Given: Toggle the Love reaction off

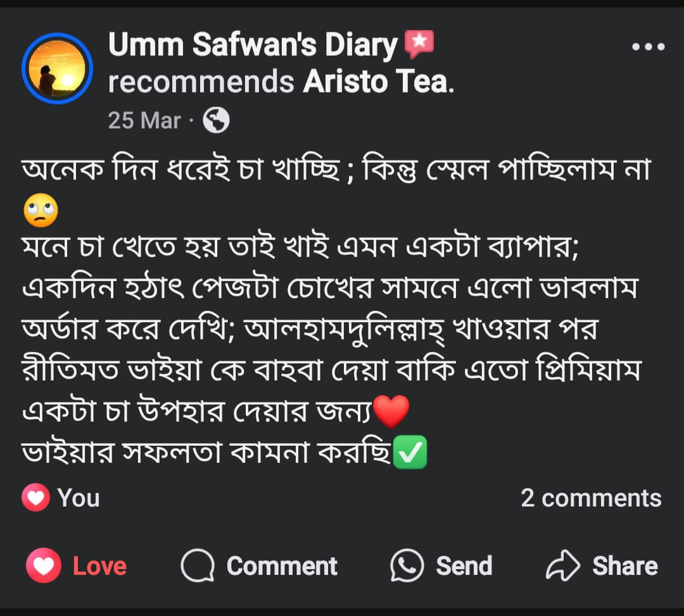Looking at the screenshot, I should (77, 565).
